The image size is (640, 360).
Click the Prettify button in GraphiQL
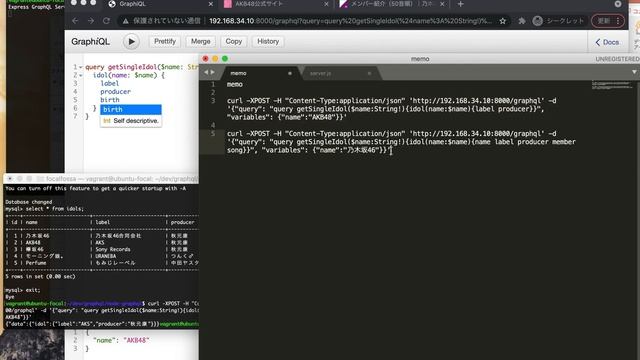pos(165,42)
